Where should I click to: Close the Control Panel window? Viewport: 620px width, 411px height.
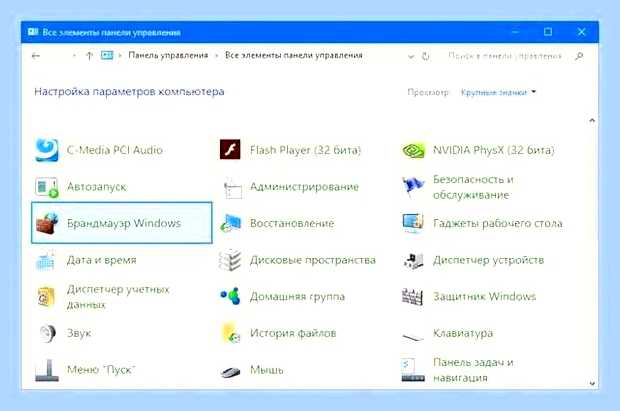point(581,32)
